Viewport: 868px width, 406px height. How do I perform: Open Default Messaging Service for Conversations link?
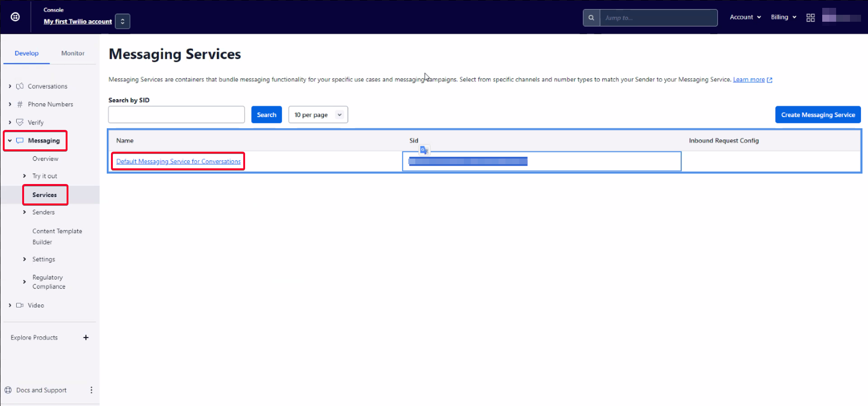point(178,161)
